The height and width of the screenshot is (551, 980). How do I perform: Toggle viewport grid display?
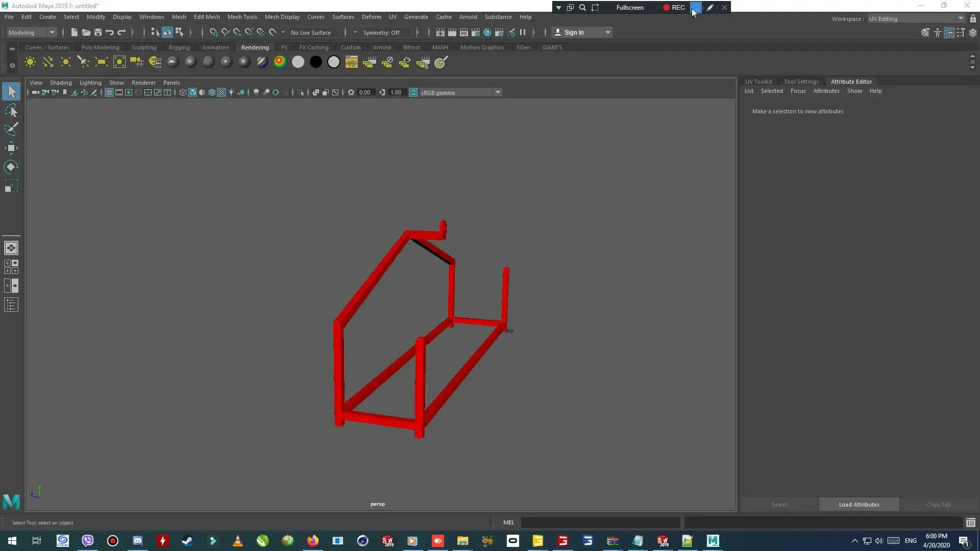click(109, 92)
